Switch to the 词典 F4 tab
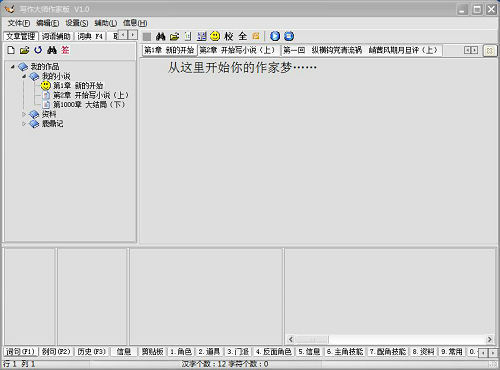 [x=90, y=36]
